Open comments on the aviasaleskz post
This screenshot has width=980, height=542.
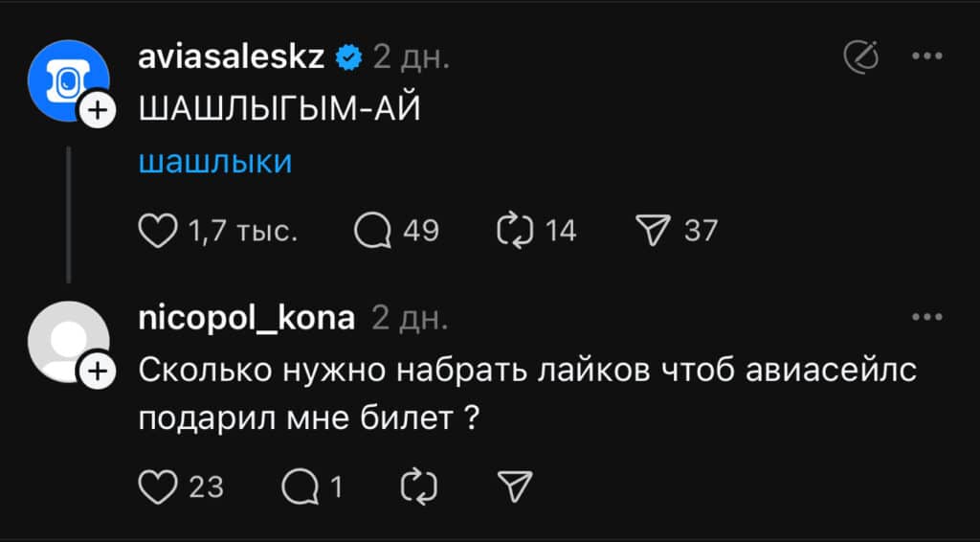371,231
